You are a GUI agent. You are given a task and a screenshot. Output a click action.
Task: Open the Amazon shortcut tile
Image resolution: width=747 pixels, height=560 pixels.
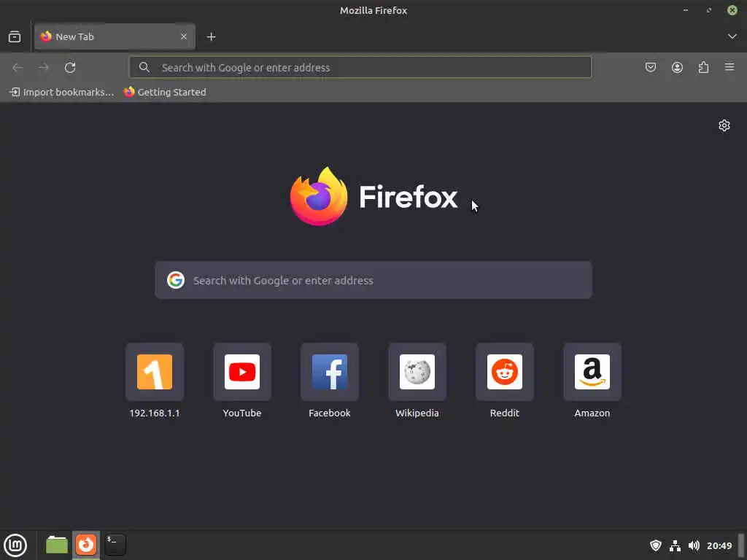tap(592, 372)
